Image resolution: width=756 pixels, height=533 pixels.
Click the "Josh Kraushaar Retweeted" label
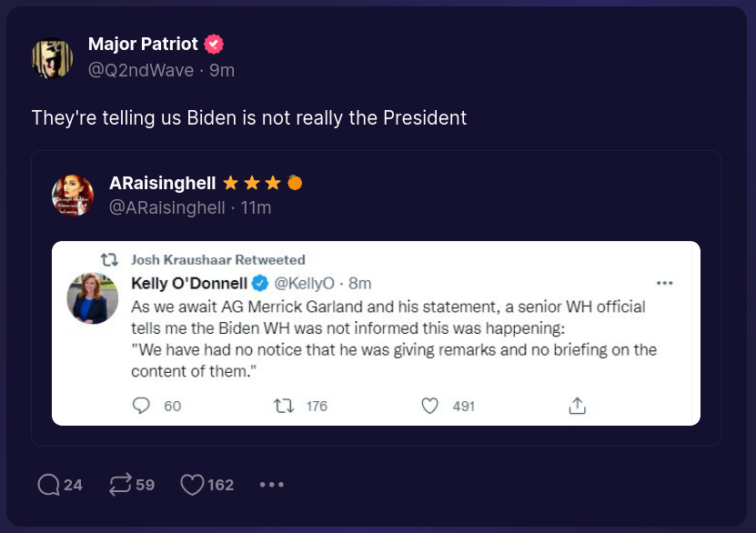pyautogui.click(x=218, y=260)
